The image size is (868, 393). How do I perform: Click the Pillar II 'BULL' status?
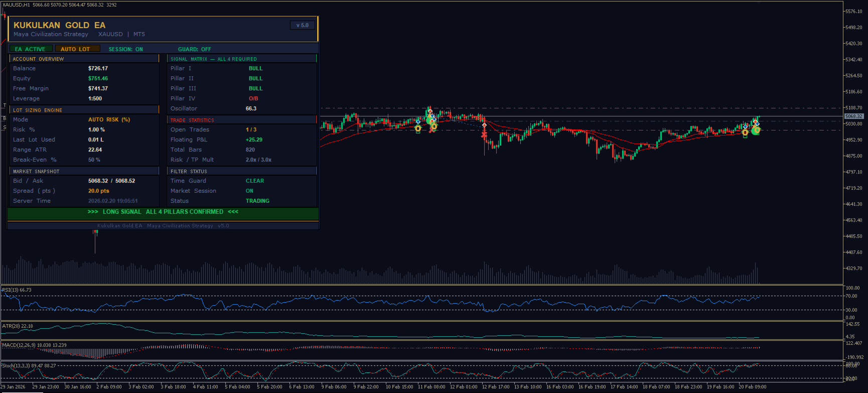[x=256, y=78]
